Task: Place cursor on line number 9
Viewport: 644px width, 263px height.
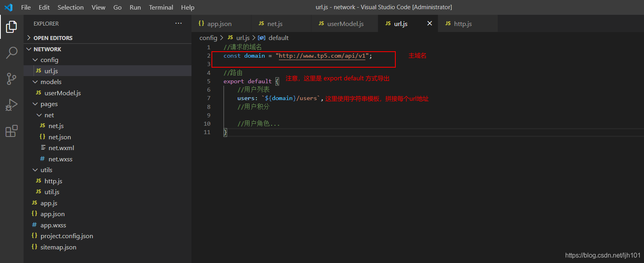Action: (x=209, y=115)
